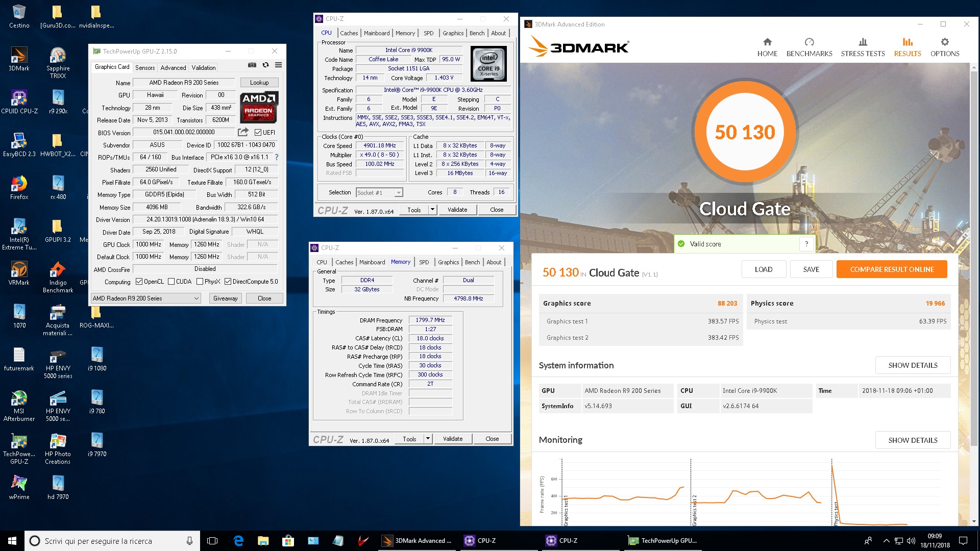Click the Windows search box
The width and height of the screenshot is (980, 551).
pyautogui.click(x=112, y=541)
